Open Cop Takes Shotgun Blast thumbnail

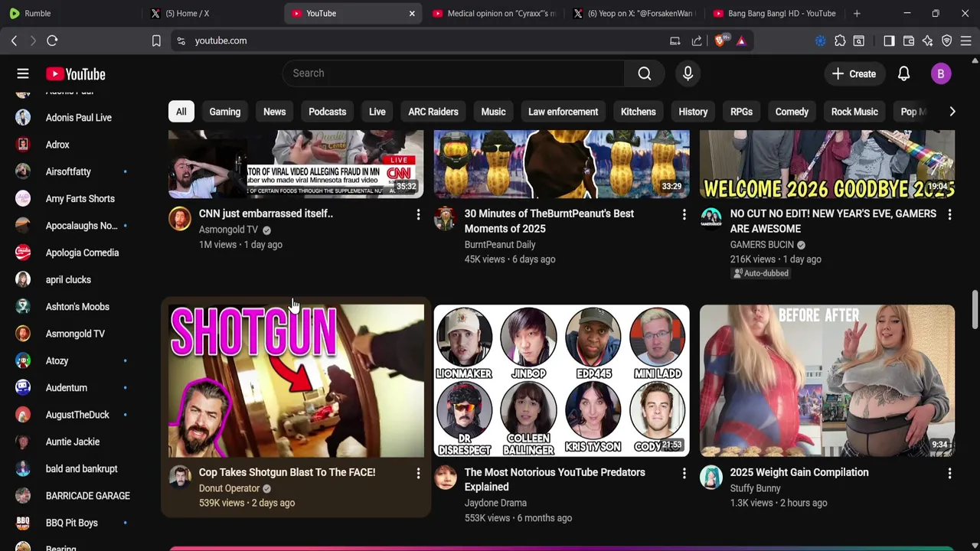coord(296,380)
